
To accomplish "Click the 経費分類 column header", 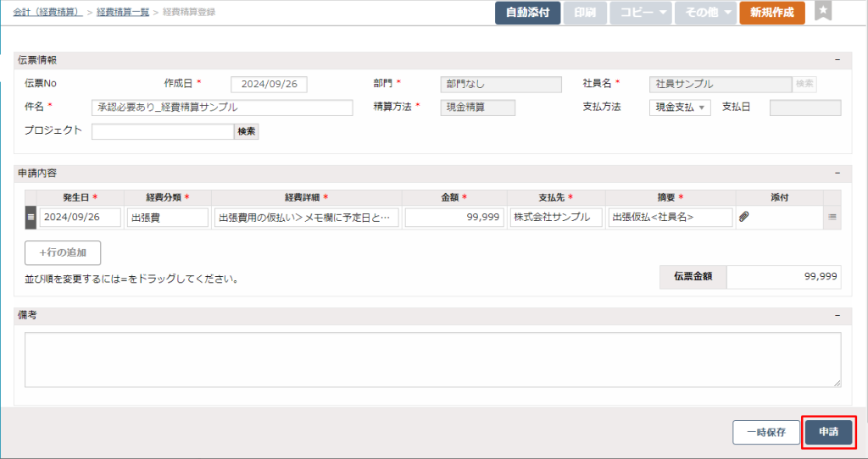I will point(168,197).
